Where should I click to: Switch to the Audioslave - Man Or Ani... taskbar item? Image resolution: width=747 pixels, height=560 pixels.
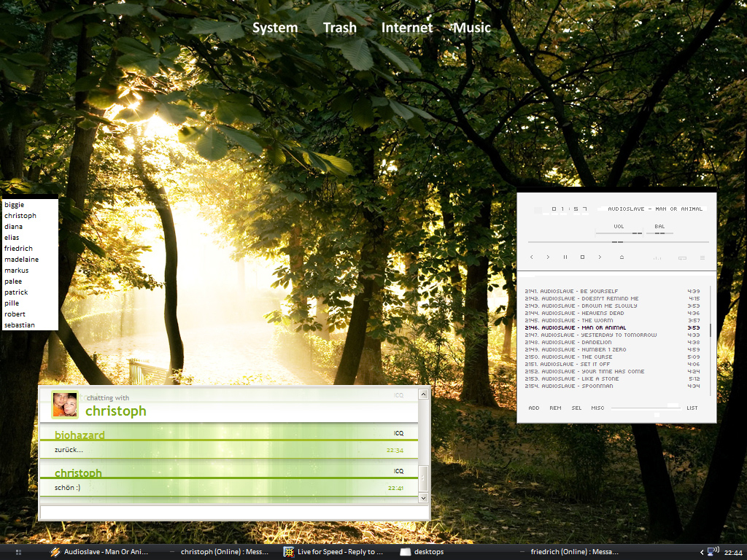point(99,552)
